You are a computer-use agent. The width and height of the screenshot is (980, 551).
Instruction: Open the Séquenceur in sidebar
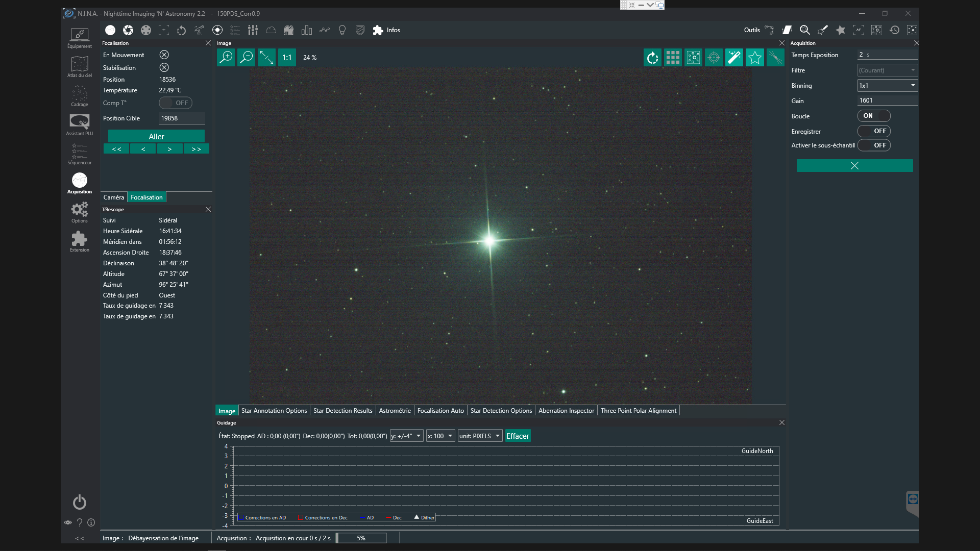80,155
